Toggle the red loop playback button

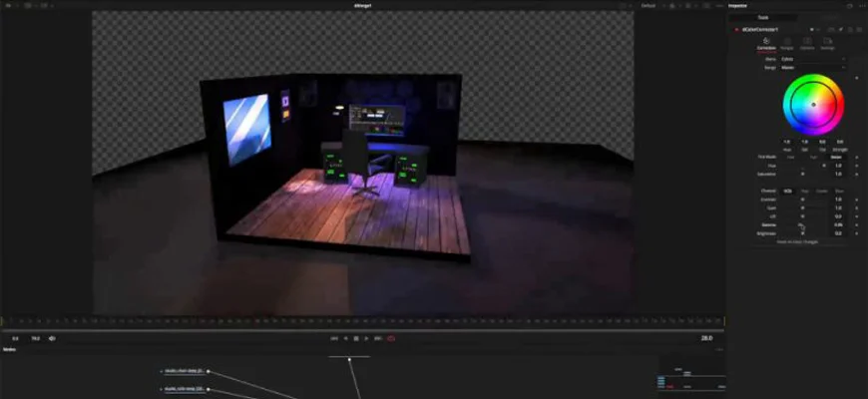391,338
